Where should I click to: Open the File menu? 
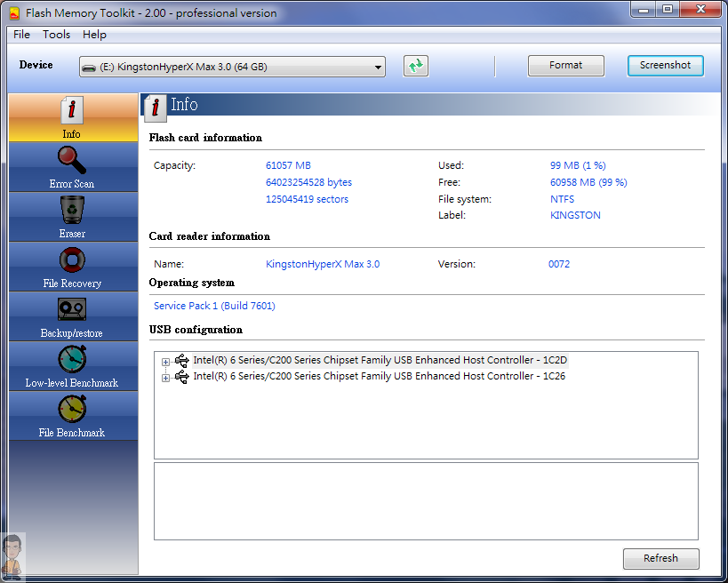point(21,35)
